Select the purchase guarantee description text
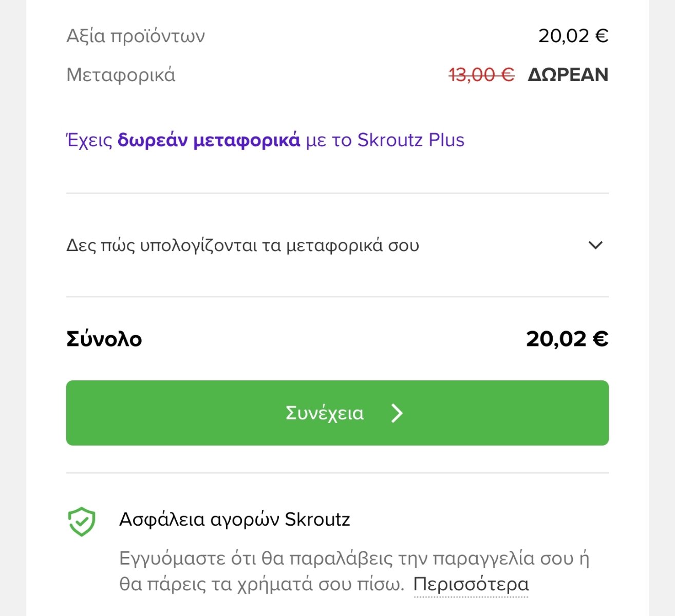675x616 pixels. tap(354, 571)
